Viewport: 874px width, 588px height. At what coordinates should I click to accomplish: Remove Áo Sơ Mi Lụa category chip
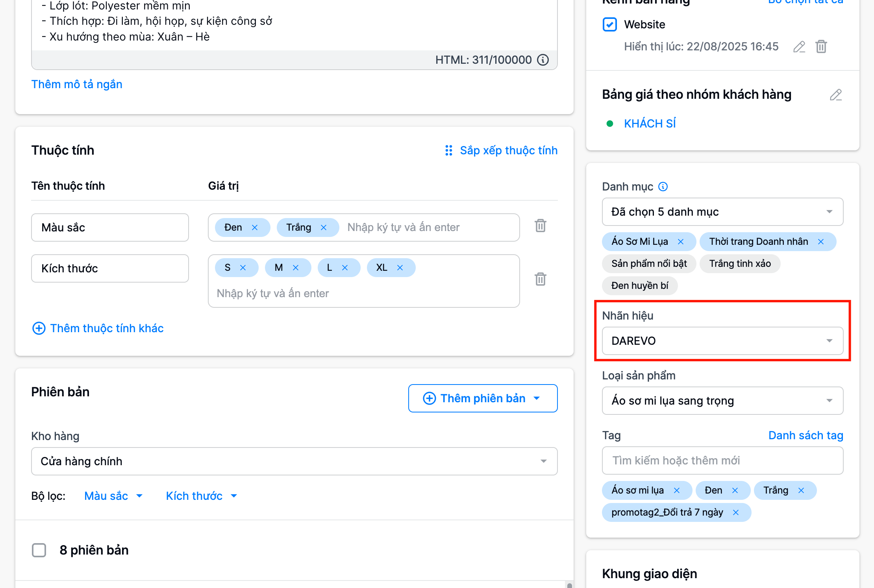coord(681,242)
